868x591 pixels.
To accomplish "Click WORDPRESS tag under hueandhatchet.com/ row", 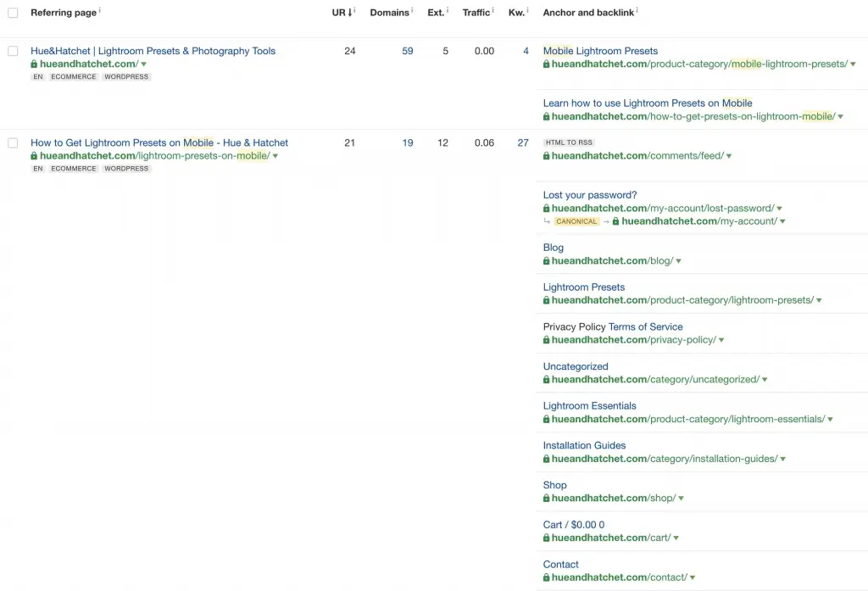I will 126,77.
